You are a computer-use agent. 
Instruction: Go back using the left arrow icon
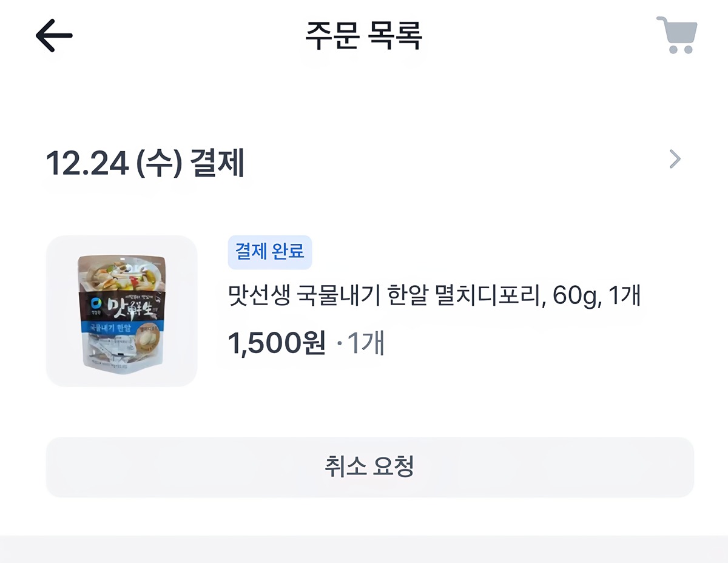tap(54, 35)
